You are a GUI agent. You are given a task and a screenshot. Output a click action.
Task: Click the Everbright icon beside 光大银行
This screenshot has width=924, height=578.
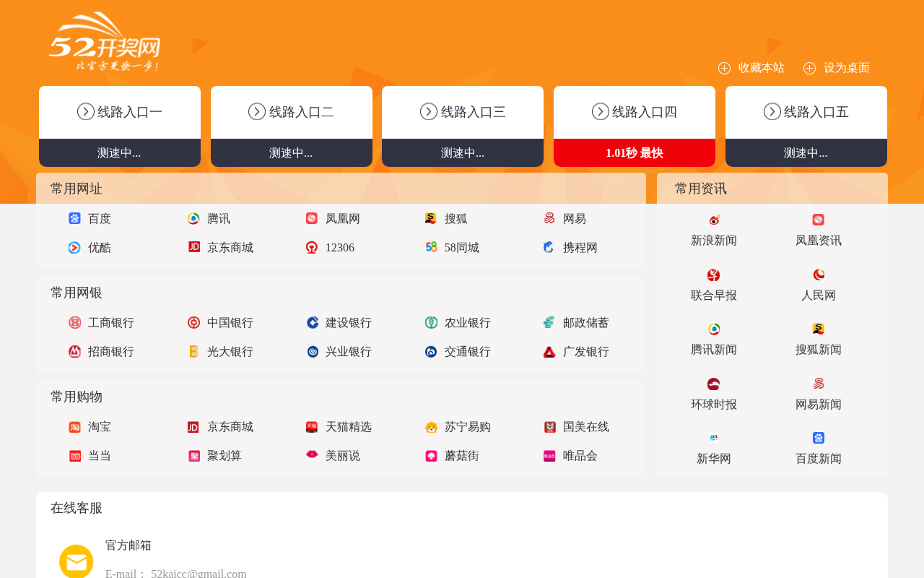(193, 351)
